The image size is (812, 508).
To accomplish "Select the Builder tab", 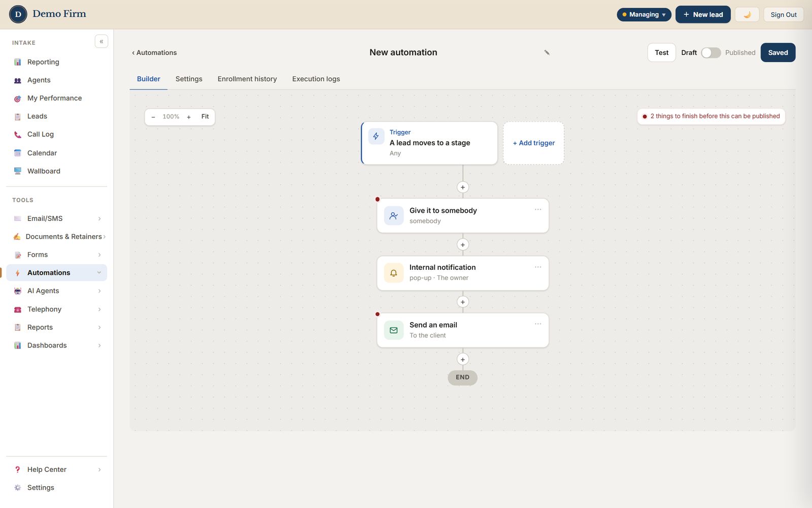I will (149, 79).
